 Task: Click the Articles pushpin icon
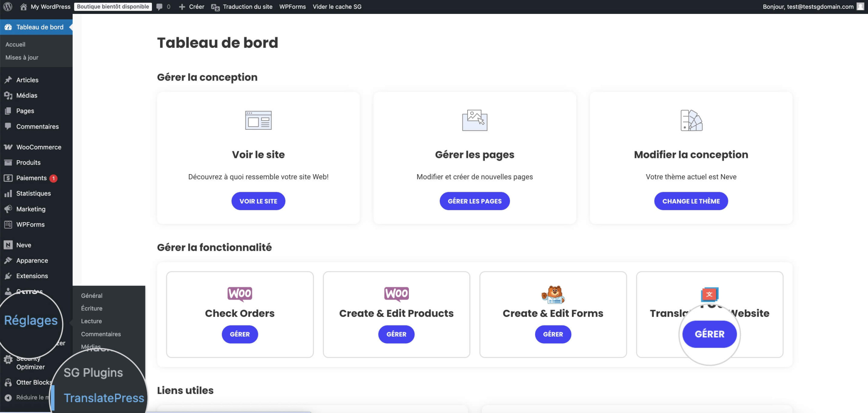[x=8, y=80]
